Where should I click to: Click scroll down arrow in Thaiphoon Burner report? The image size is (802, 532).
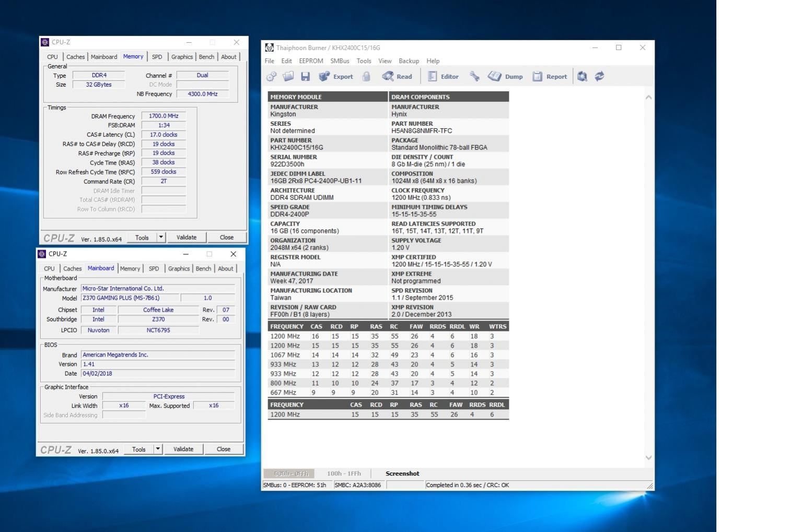coord(648,458)
